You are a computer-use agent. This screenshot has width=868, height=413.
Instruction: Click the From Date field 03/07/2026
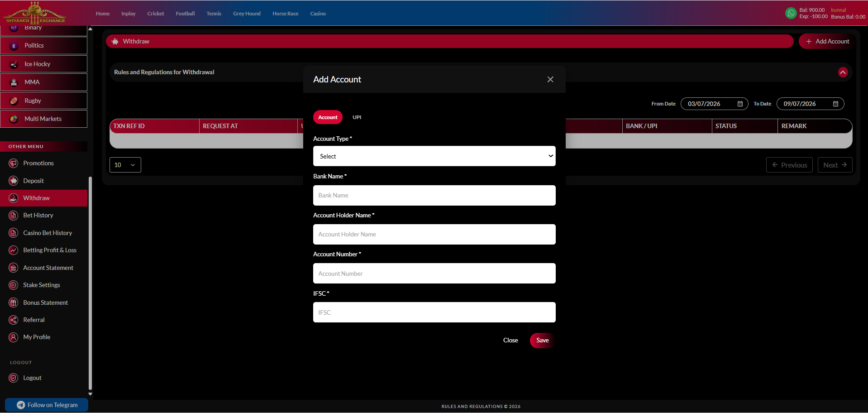715,104
